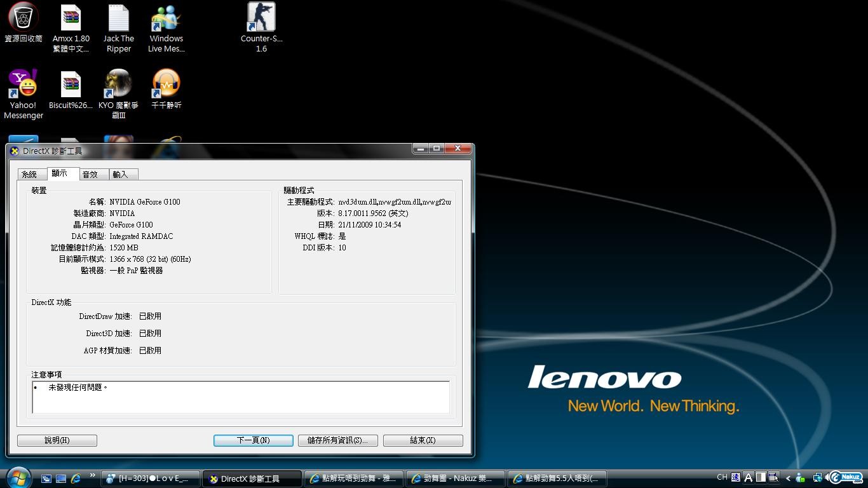Show hidden system tray icons arrow

tap(788, 478)
